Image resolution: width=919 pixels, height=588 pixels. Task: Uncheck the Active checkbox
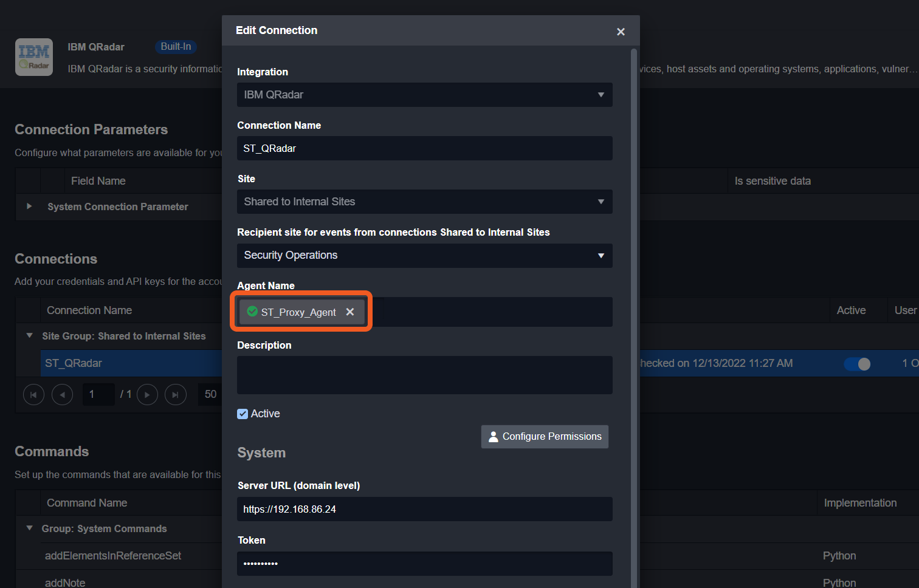pos(243,414)
